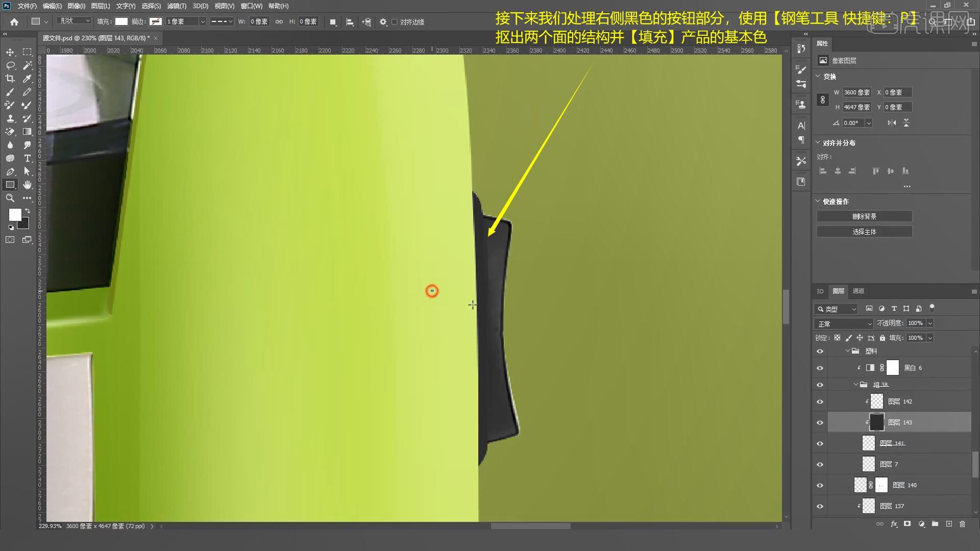The image size is (980, 551).
Task: Select the Crop tool
Action: pos(10,79)
